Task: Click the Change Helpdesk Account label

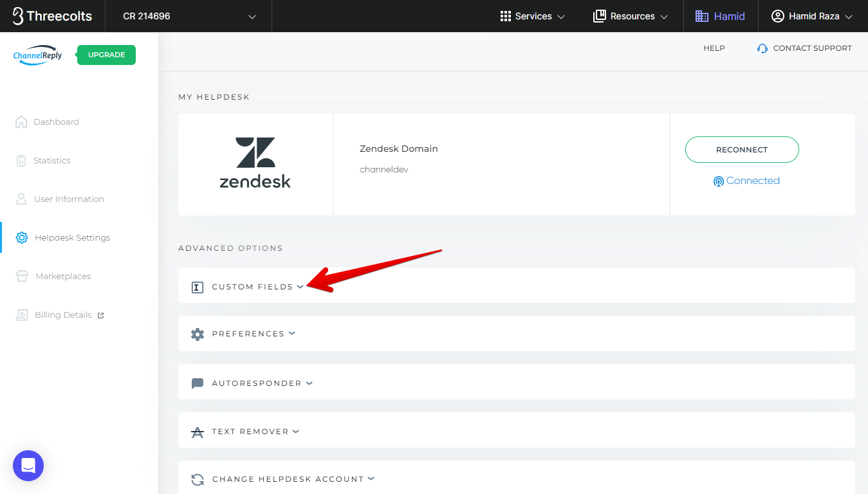Action: coord(288,479)
